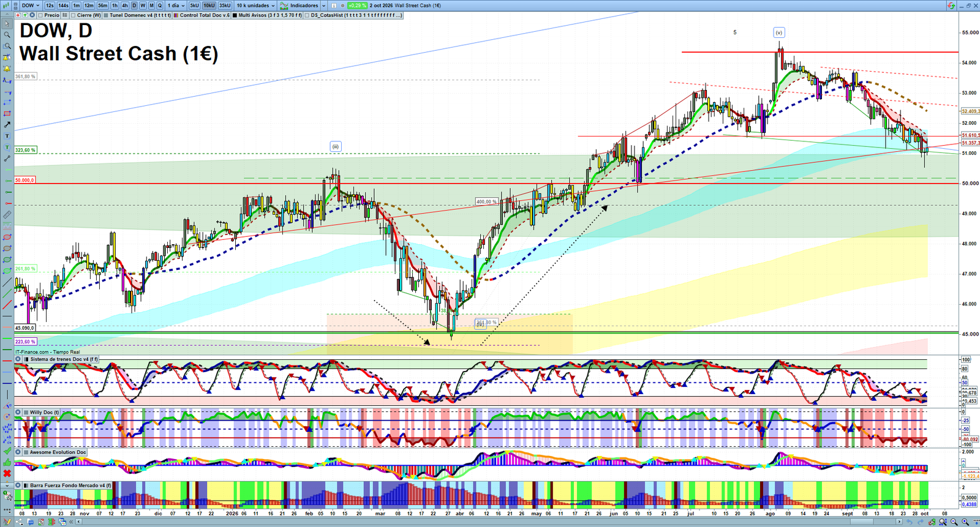Select the rectangle drawing tool in red
This screenshot has width=980, height=527.
coord(7,113)
